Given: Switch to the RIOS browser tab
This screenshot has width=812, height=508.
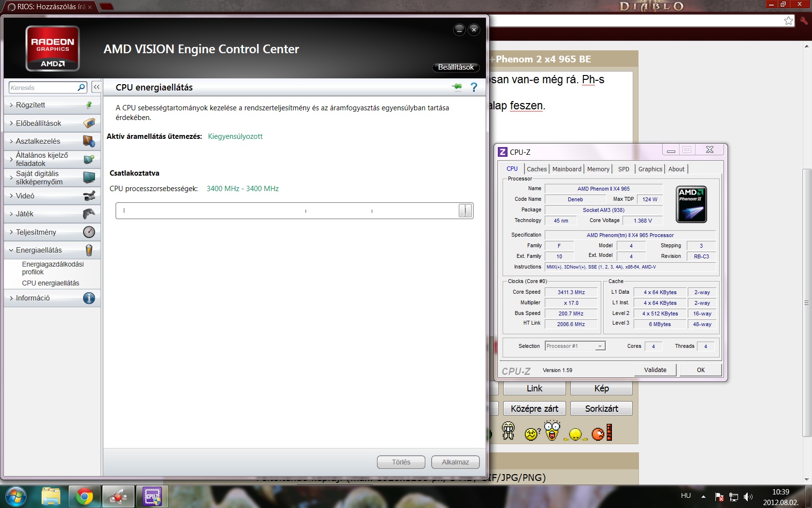Looking at the screenshot, I should (x=50, y=7).
